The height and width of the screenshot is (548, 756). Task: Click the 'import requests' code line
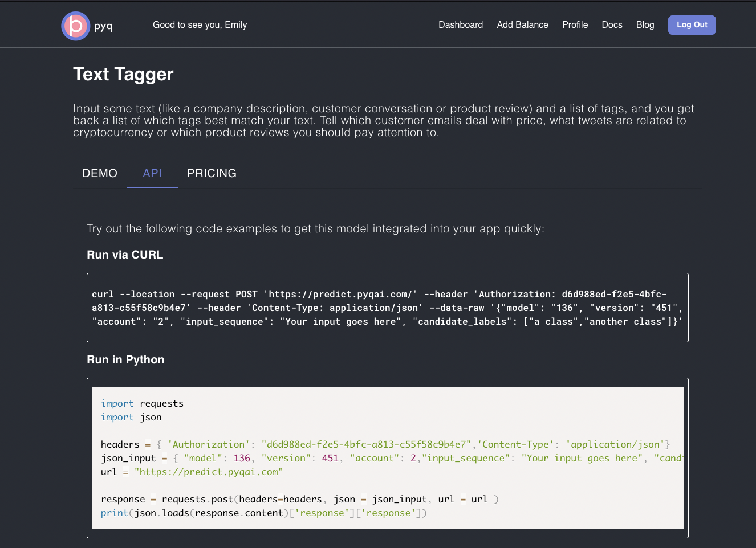click(x=142, y=403)
